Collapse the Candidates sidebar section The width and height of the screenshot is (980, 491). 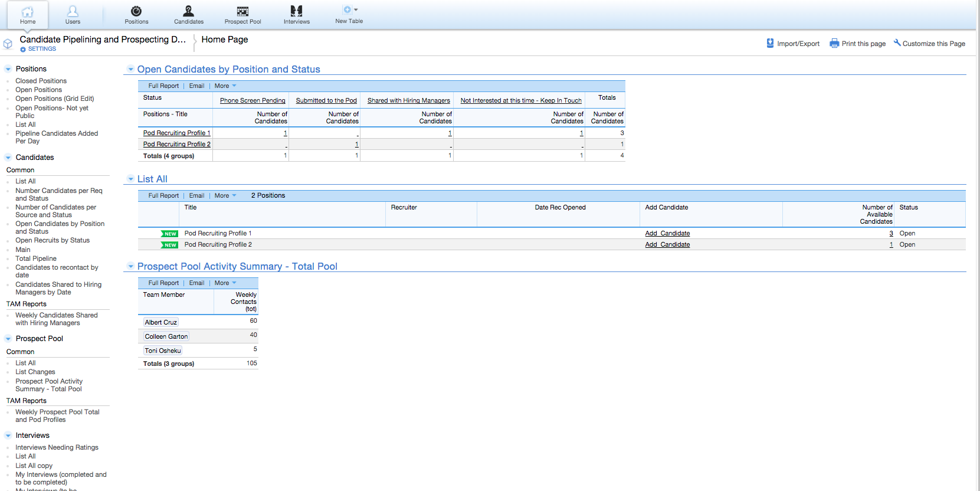(8, 158)
